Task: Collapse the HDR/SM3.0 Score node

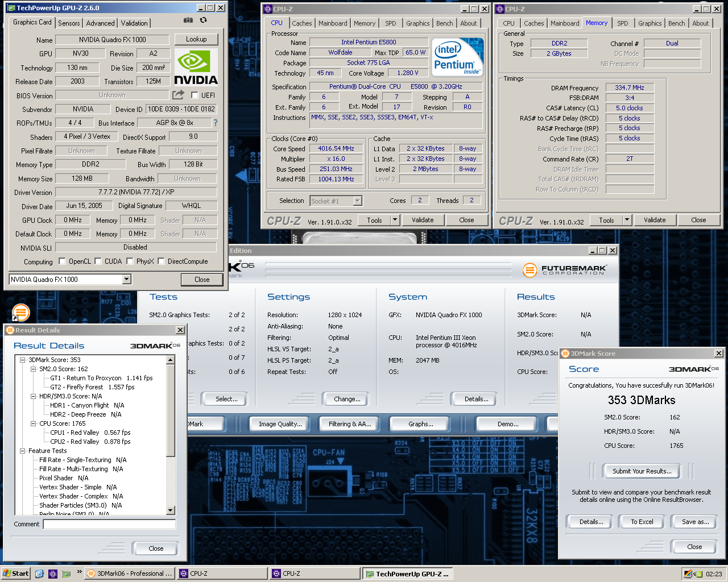Action: [x=34, y=396]
